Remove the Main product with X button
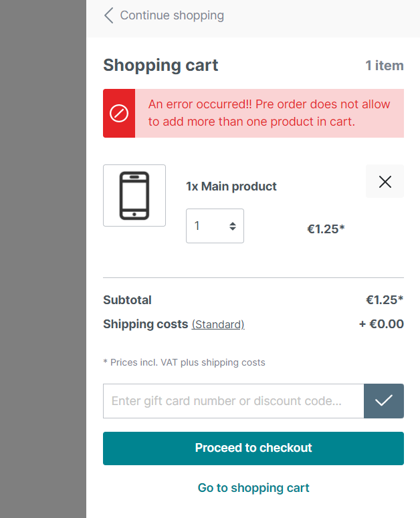This screenshot has height=518, width=420. (385, 181)
